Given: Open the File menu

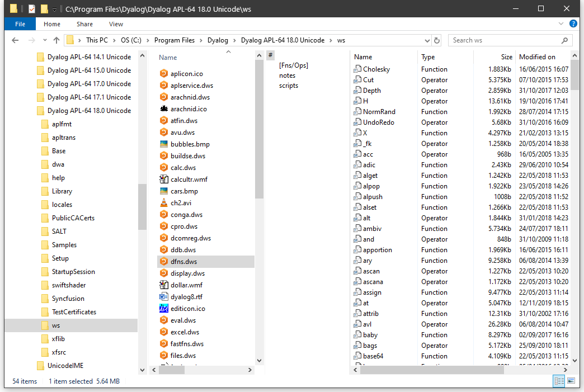Looking at the screenshot, I should (20, 24).
